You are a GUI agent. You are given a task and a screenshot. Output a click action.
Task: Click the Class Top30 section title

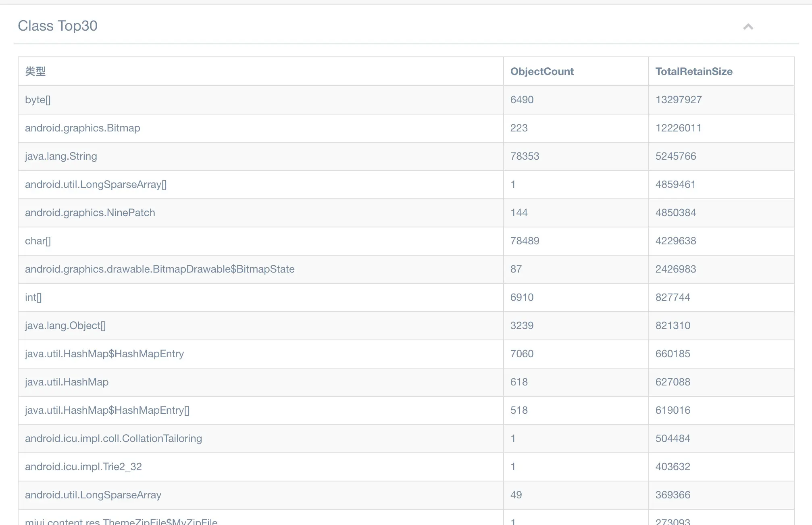pos(58,26)
